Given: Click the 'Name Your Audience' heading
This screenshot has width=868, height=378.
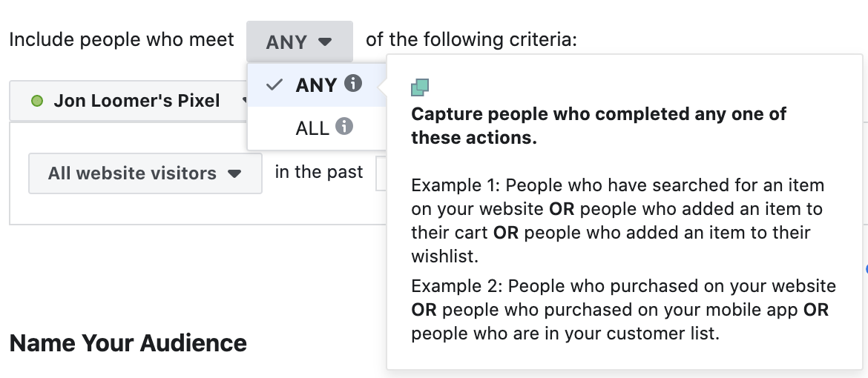Looking at the screenshot, I should pyautogui.click(x=128, y=343).
